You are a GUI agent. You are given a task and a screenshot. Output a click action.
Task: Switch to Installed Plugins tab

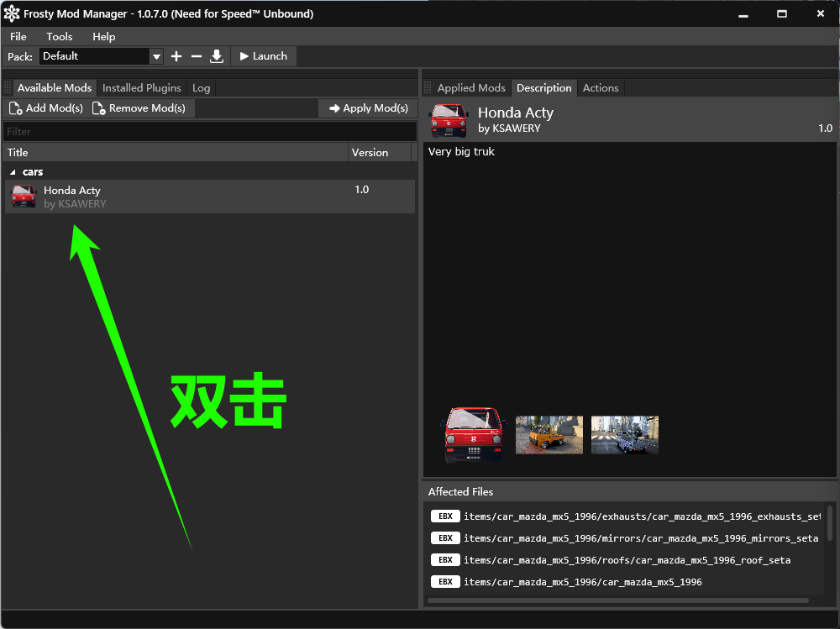(141, 88)
